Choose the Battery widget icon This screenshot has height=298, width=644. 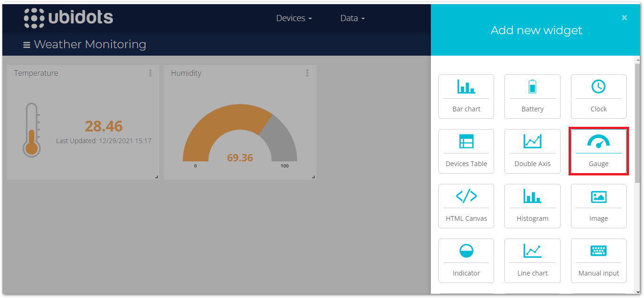pyautogui.click(x=532, y=87)
